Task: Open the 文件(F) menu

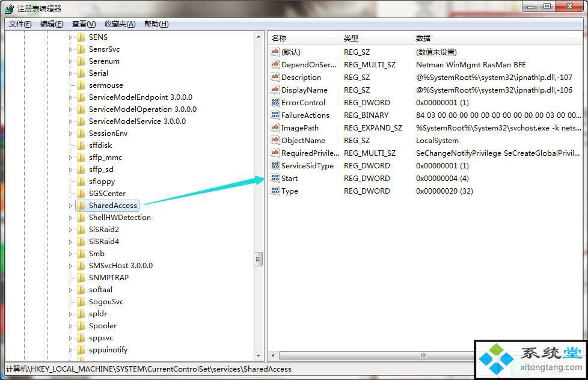Action: [x=20, y=24]
